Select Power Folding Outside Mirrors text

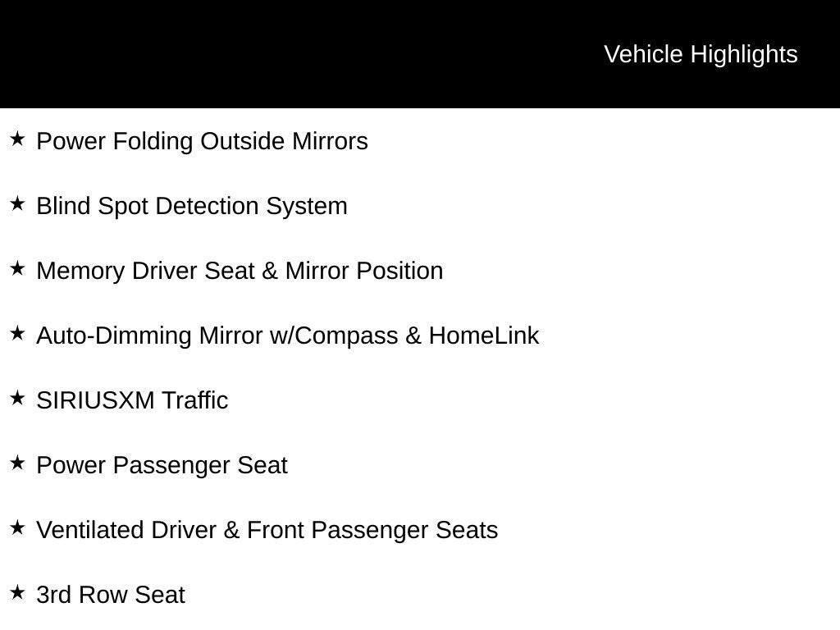point(202,141)
